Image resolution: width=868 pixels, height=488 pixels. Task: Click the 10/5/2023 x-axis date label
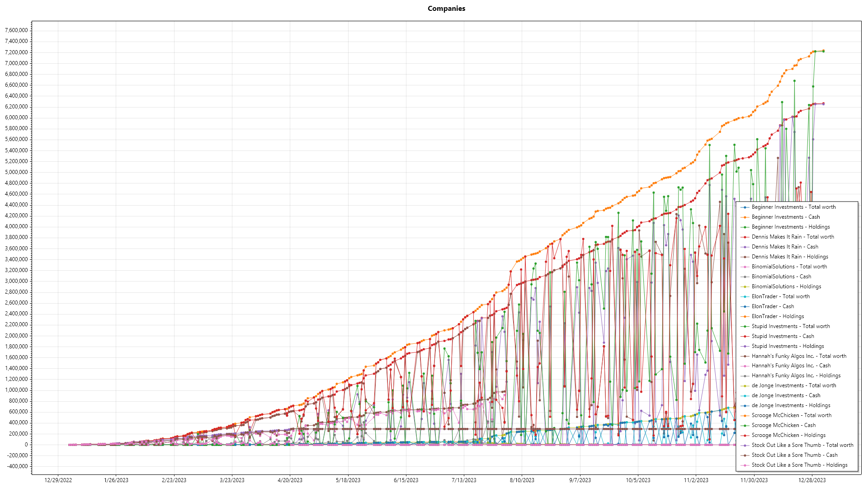(638, 480)
